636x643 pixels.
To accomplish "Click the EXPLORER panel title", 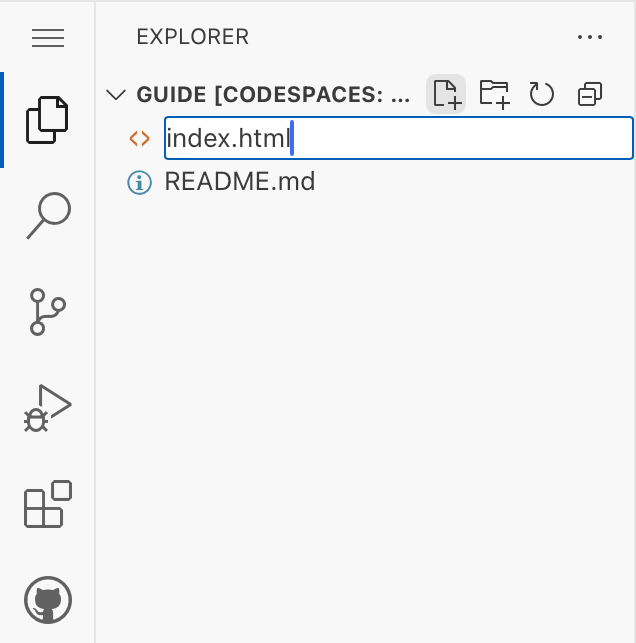I will point(192,38).
